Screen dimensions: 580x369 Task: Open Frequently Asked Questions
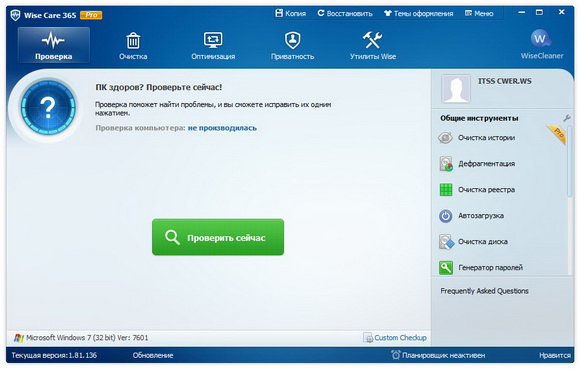click(484, 291)
